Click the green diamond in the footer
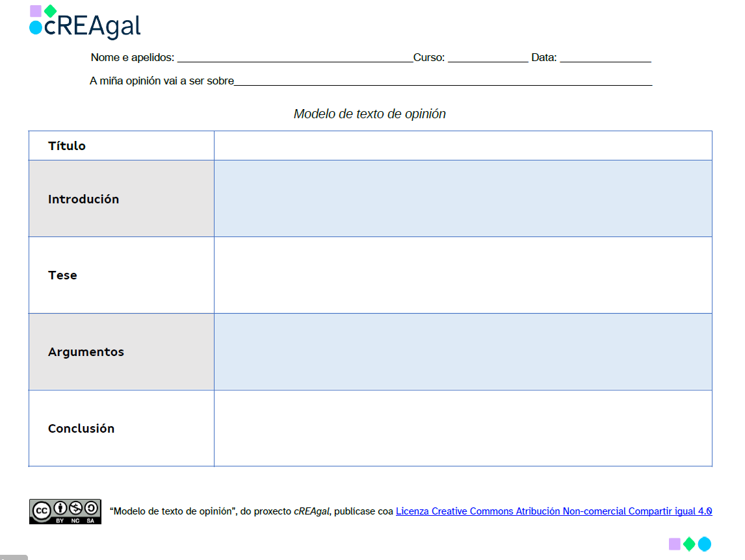Image resolution: width=745 pixels, height=560 pixels. (689, 544)
